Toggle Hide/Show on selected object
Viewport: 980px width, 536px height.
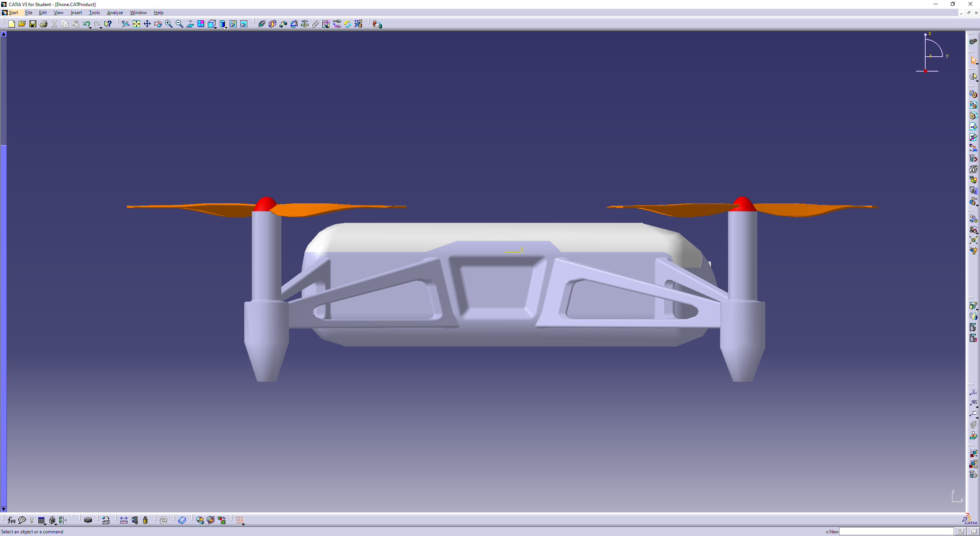[233, 24]
